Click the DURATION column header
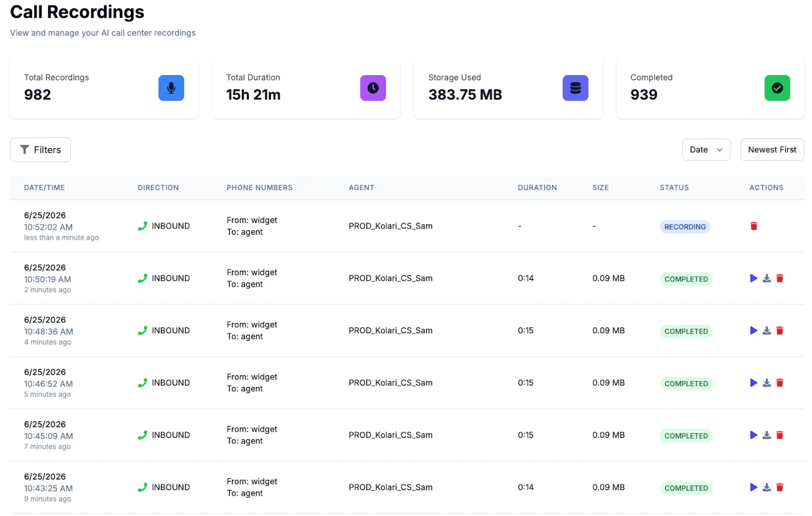This screenshot has width=812, height=516. coord(537,188)
